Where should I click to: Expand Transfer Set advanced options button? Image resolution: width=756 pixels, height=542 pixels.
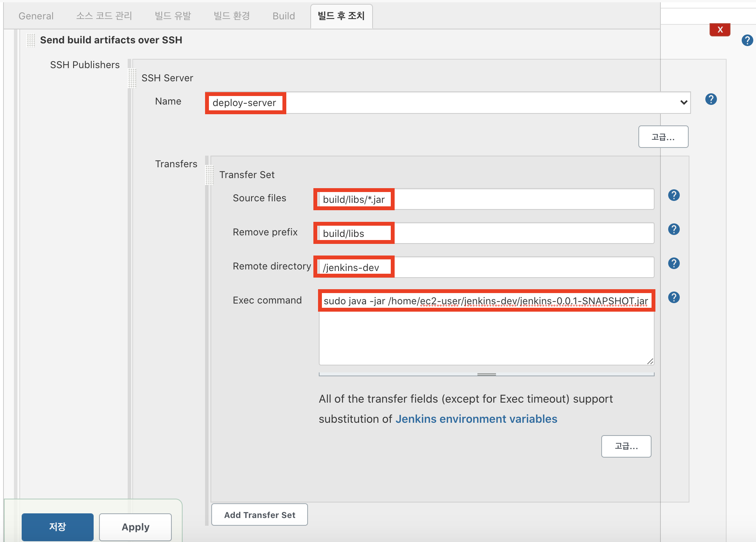coord(626,446)
